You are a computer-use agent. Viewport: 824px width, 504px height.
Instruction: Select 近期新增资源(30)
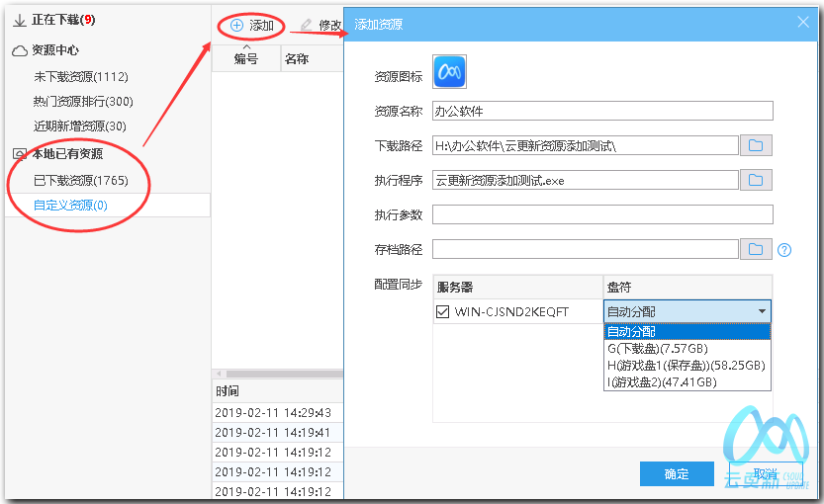click(80, 126)
